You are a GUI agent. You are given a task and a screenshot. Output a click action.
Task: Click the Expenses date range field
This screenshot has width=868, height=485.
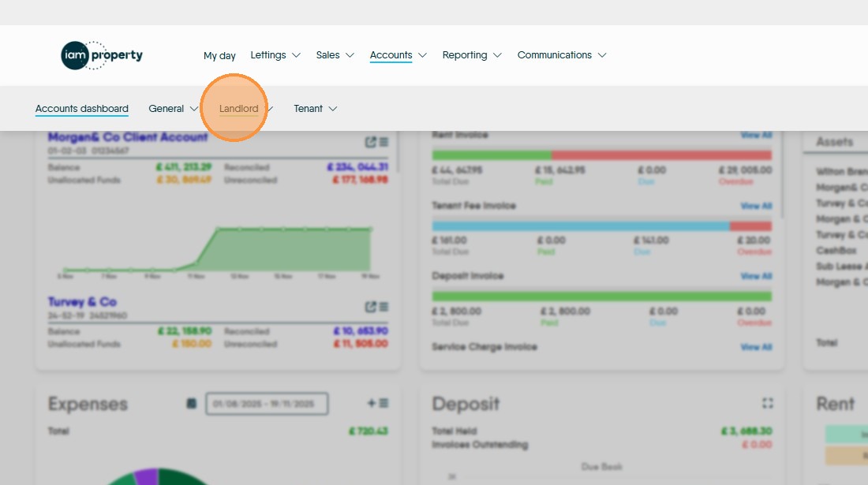(267, 404)
